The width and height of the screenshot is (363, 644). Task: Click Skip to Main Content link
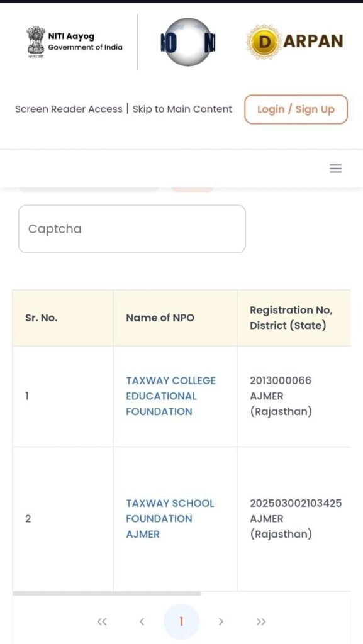coord(182,109)
